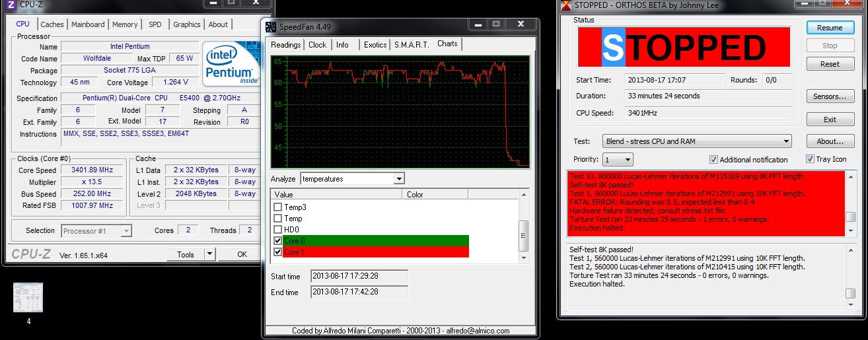
Task: Open Sensors... in ORTHOS
Action: [x=830, y=96]
